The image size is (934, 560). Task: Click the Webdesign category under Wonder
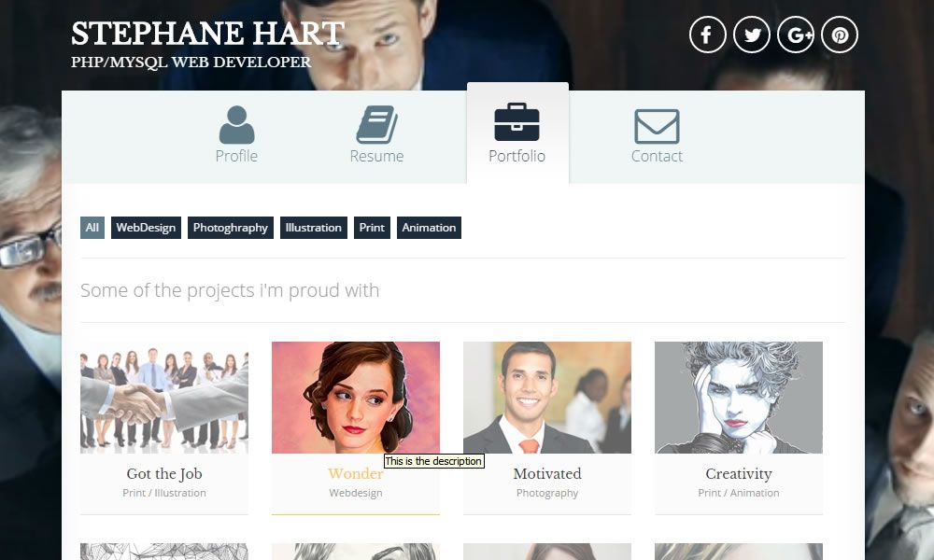tap(356, 493)
